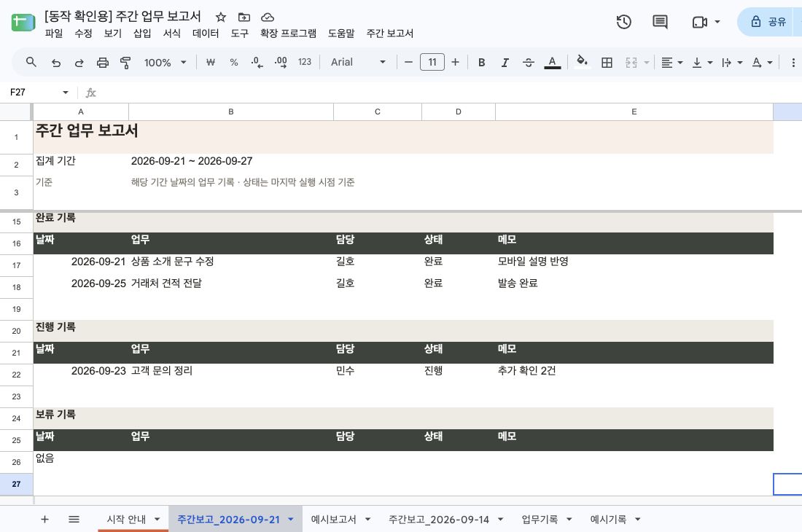
Task: View cloud save status icon
Action: pyautogui.click(x=268, y=17)
